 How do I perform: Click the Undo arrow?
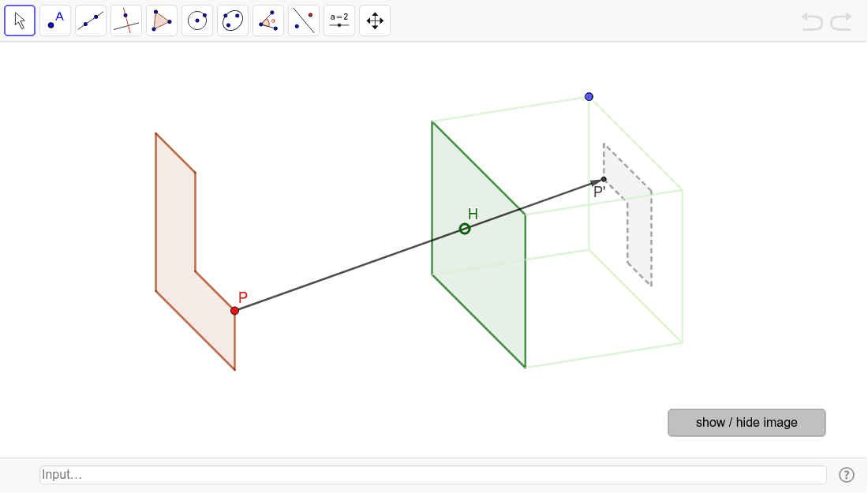(811, 21)
